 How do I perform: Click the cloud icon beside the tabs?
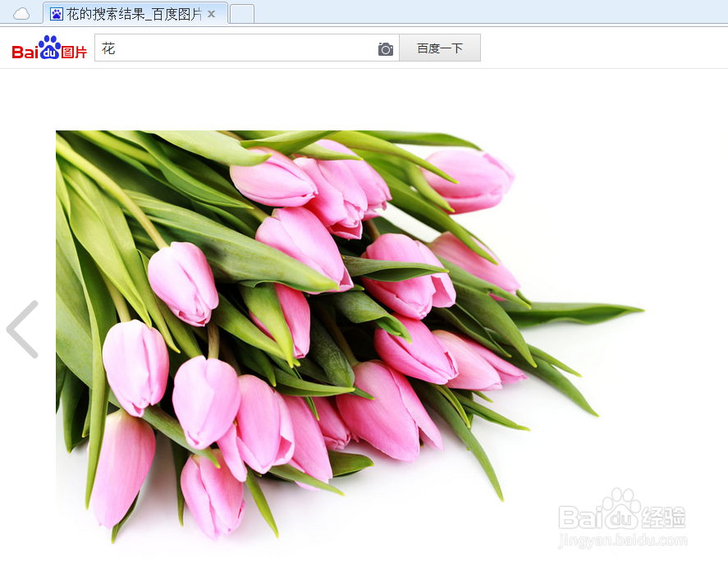click(x=21, y=14)
